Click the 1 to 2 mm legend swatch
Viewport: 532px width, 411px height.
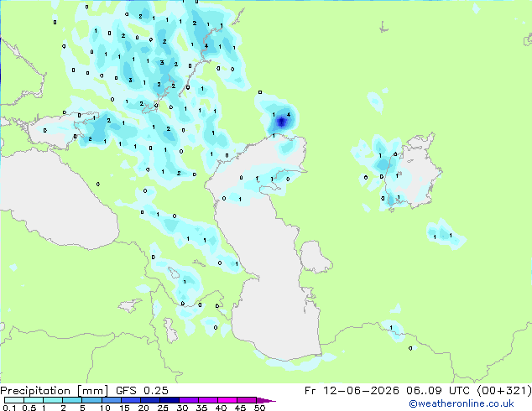point(53,400)
